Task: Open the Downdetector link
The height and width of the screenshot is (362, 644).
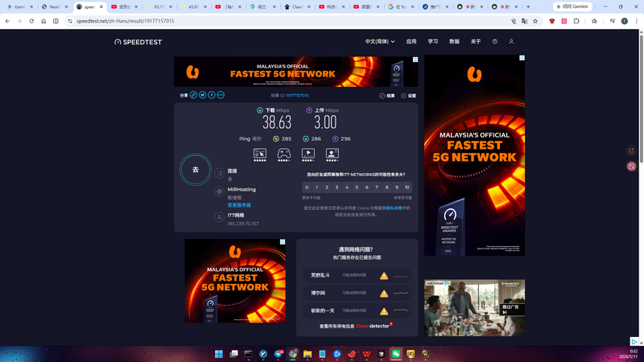Action: click(373, 326)
